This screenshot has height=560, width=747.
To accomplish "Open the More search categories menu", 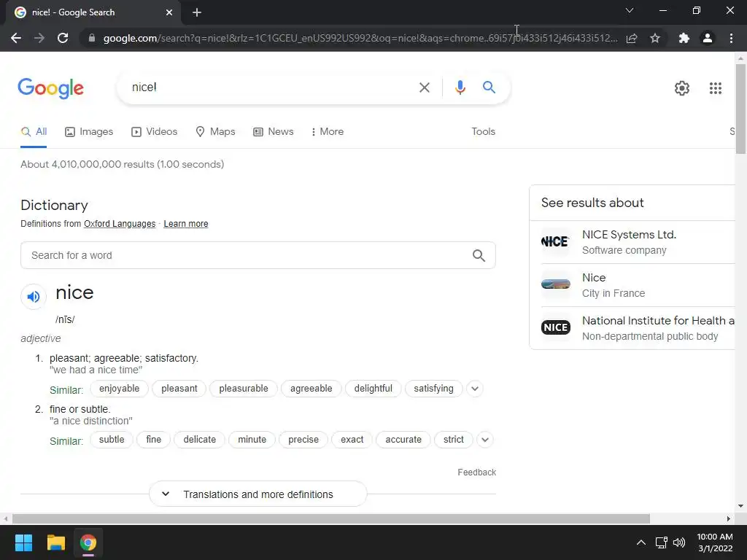I will click(328, 132).
